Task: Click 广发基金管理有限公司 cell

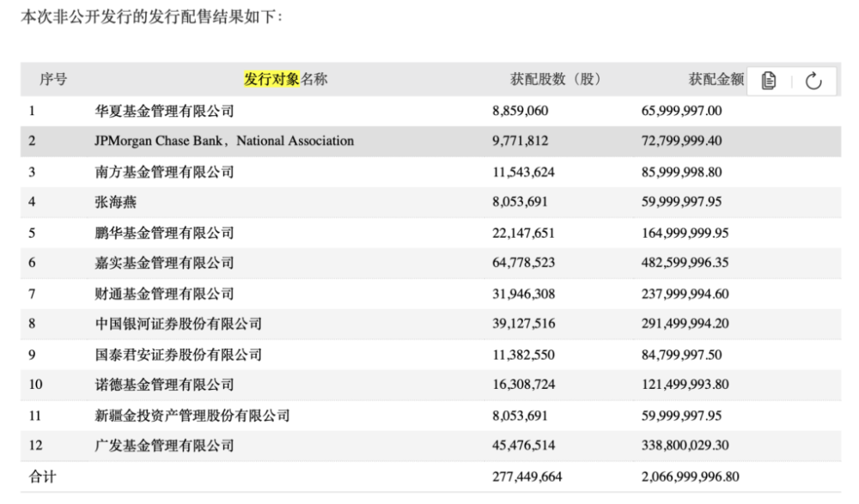Action: coord(164,446)
